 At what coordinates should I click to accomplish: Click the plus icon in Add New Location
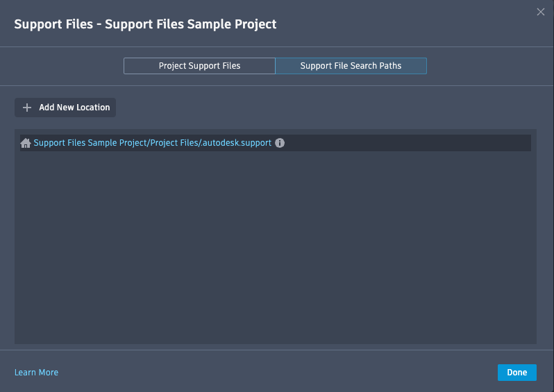click(27, 108)
